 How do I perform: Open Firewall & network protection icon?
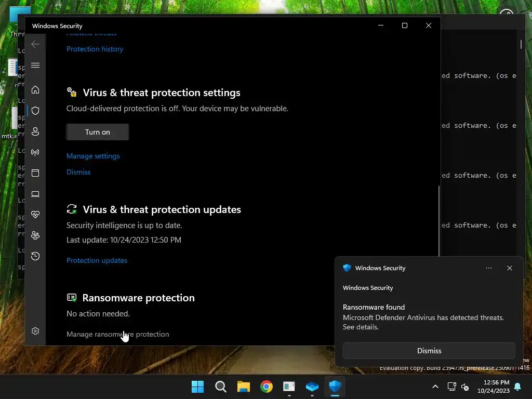(x=35, y=152)
